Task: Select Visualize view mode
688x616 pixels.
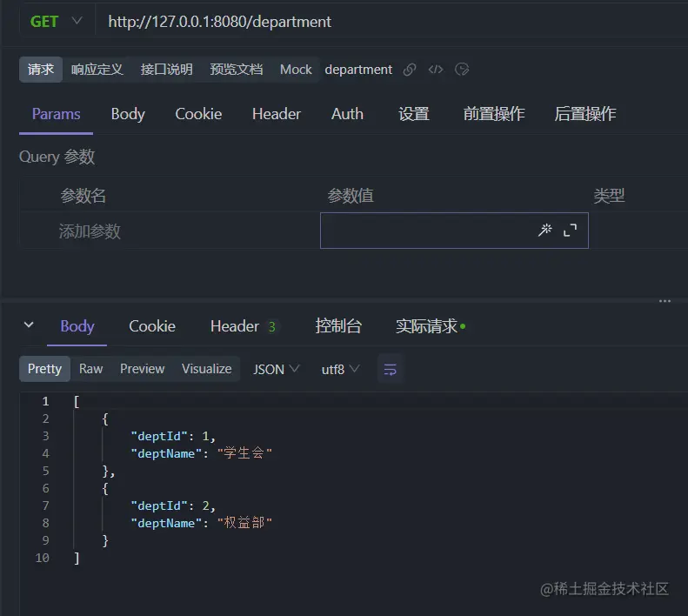Action: coord(207,369)
